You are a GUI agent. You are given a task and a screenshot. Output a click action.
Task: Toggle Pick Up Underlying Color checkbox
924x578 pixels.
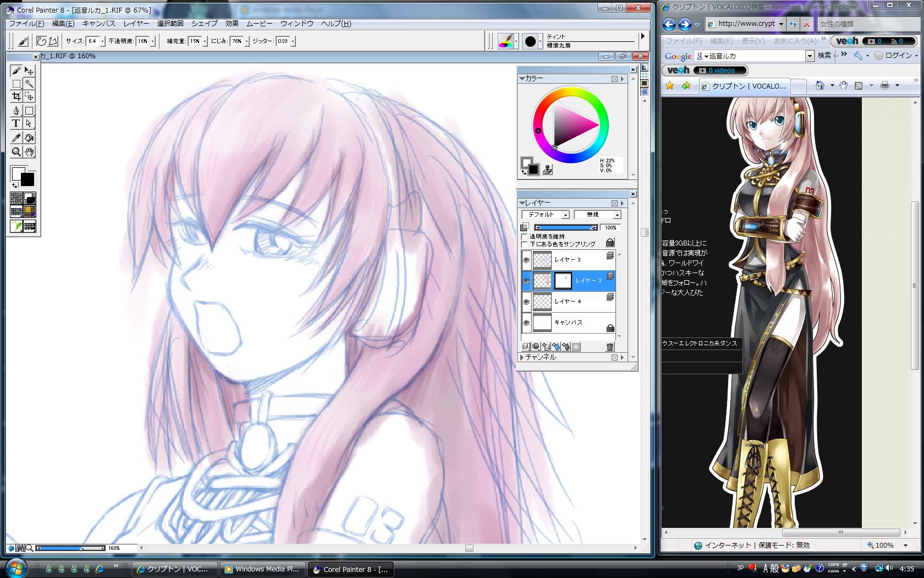click(524, 244)
